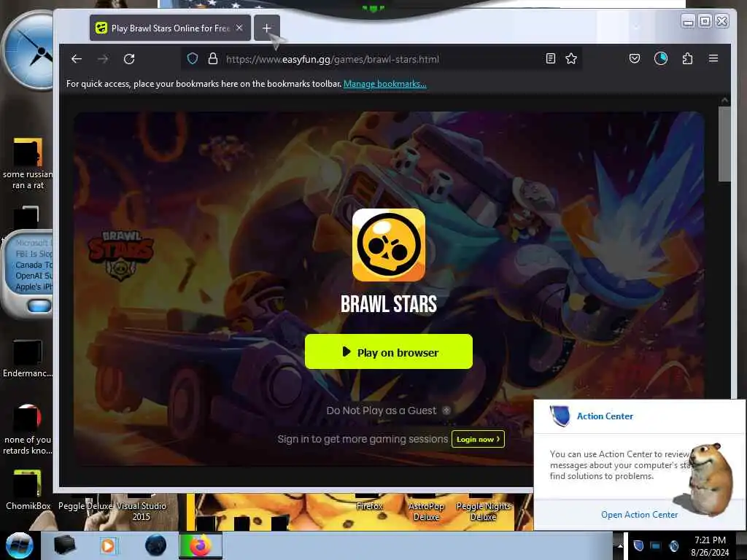Select AstroPop Deluxe desktop shortcut
The height and width of the screenshot is (560, 747).
pyautogui.click(x=426, y=511)
